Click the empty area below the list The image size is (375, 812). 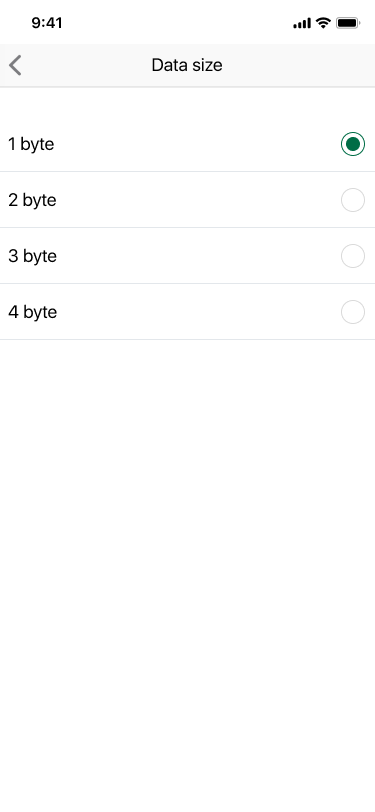click(188, 575)
